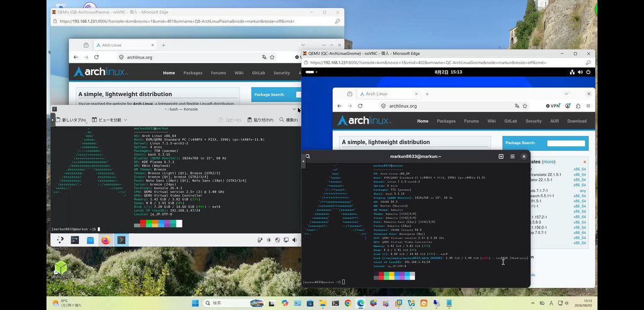This screenshot has height=310, width=644.
Task: Click the GNOME volume indicator icon
Action: click(x=580, y=72)
